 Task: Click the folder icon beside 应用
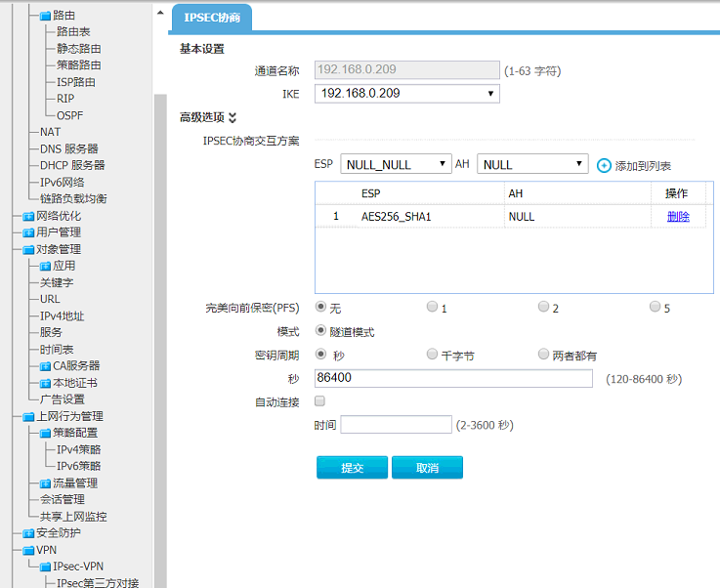(x=45, y=266)
